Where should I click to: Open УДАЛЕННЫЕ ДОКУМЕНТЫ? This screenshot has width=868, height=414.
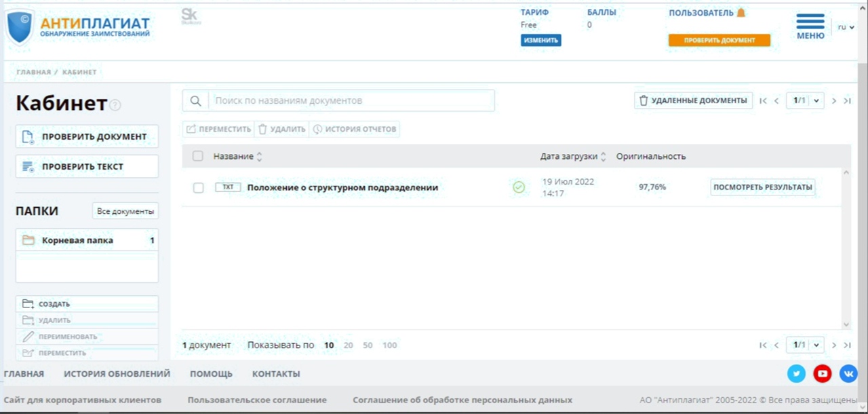point(693,100)
